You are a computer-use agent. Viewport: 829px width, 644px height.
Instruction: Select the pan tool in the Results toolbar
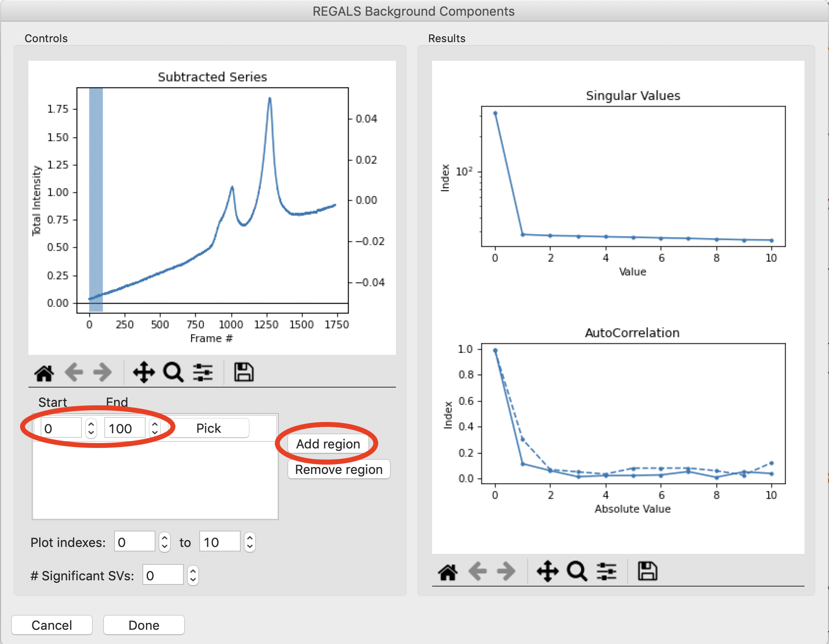coord(547,571)
